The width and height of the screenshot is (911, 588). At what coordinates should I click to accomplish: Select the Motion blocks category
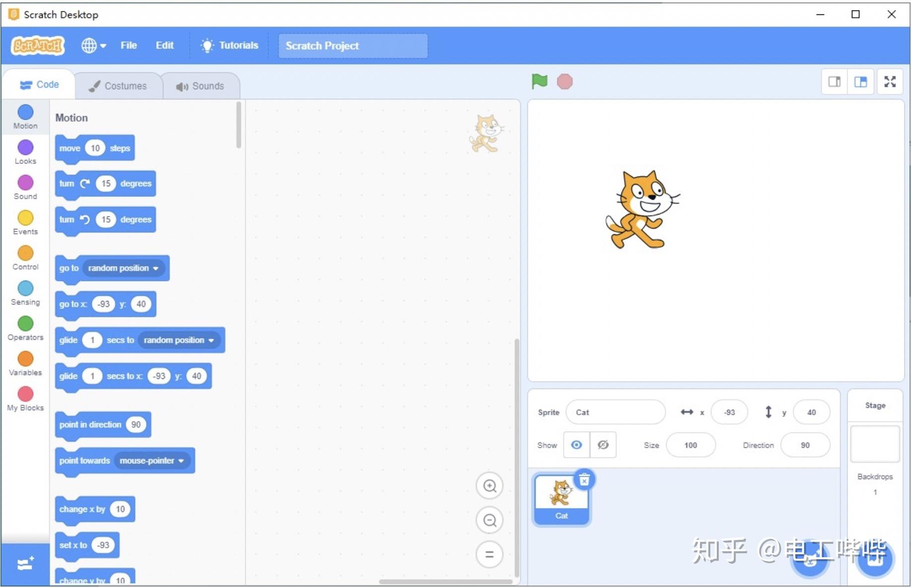pyautogui.click(x=25, y=117)
